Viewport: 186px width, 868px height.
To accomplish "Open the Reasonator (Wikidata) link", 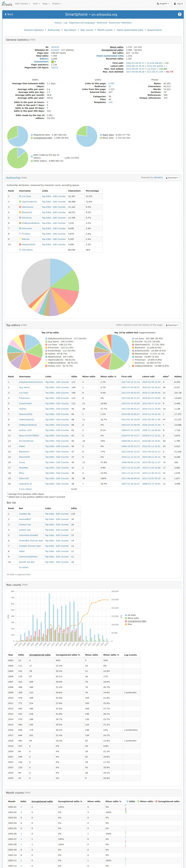I will (120, 23).
